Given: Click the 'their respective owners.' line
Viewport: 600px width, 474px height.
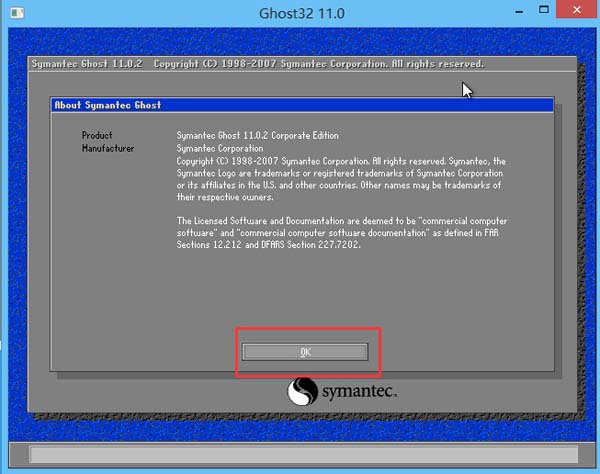Looking at the screenshot, I should coord(225,197).
